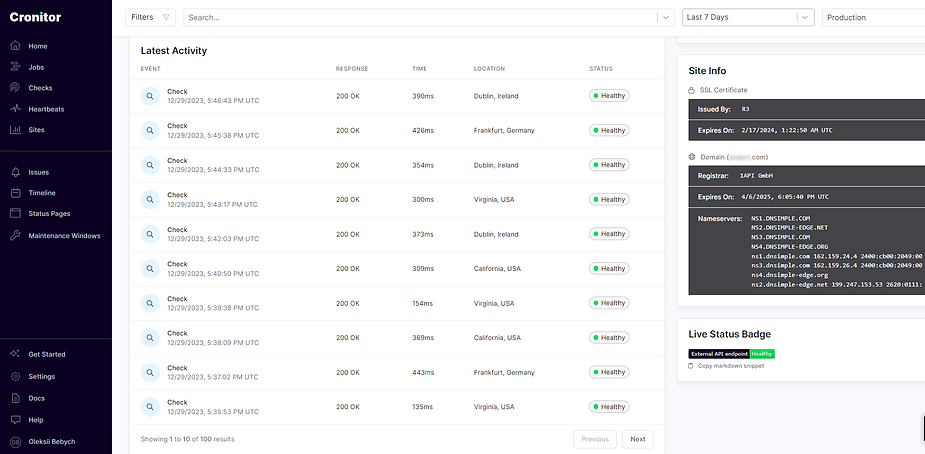925x454 pixels.
Task: Click the Showing 1 to 10 results text
Action: [x=188, y=439]
